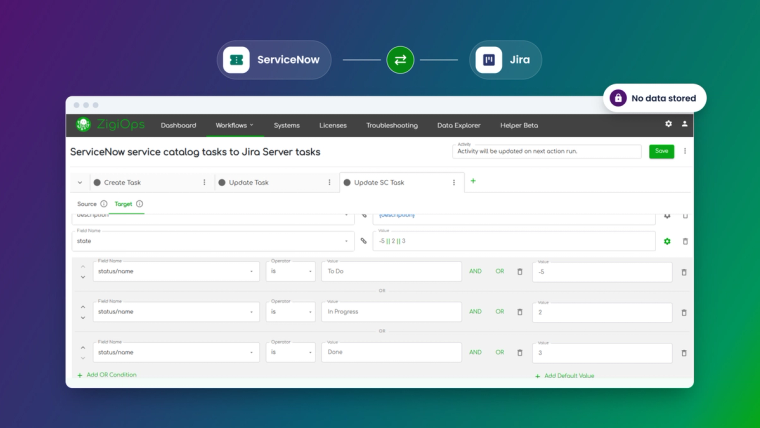Switch to the Source tab
This screenshot has width=760, height=428.
pos(87,204)
